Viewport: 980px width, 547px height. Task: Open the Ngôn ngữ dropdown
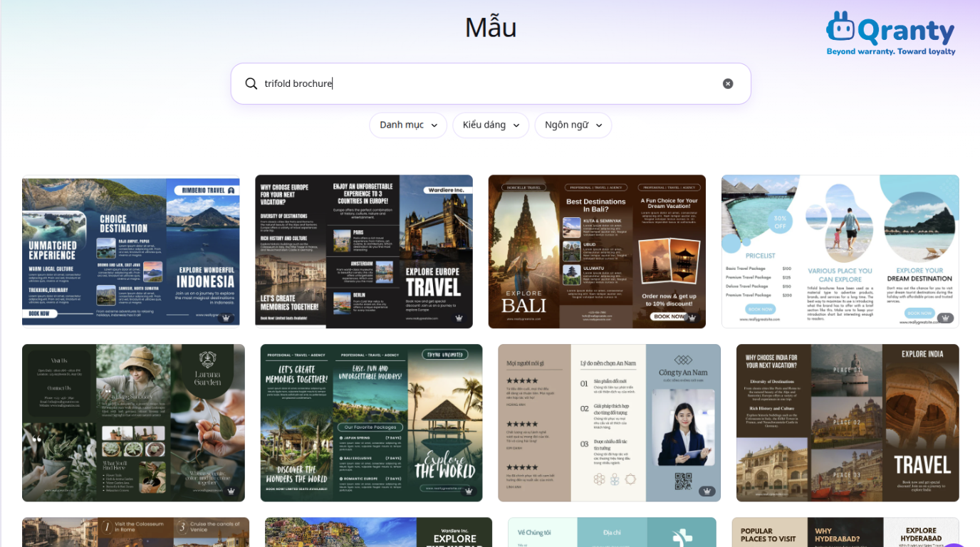click(573, 125)
